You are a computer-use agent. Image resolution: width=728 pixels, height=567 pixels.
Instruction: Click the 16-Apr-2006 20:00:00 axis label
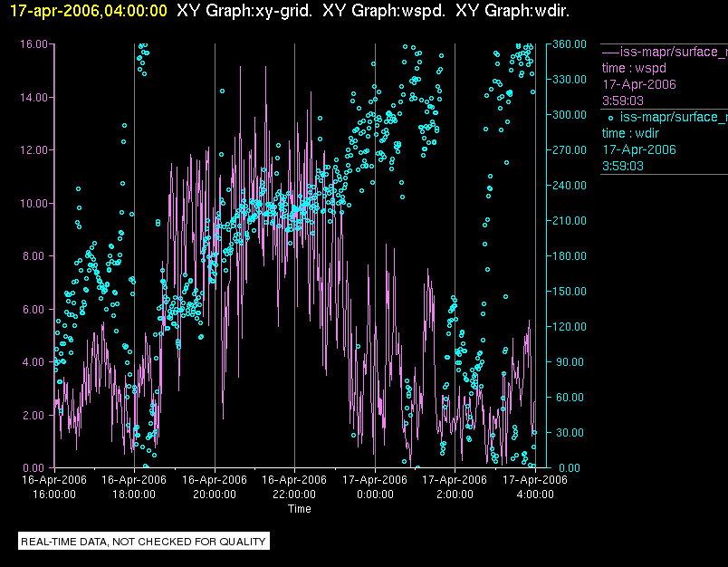click(215, 486)
